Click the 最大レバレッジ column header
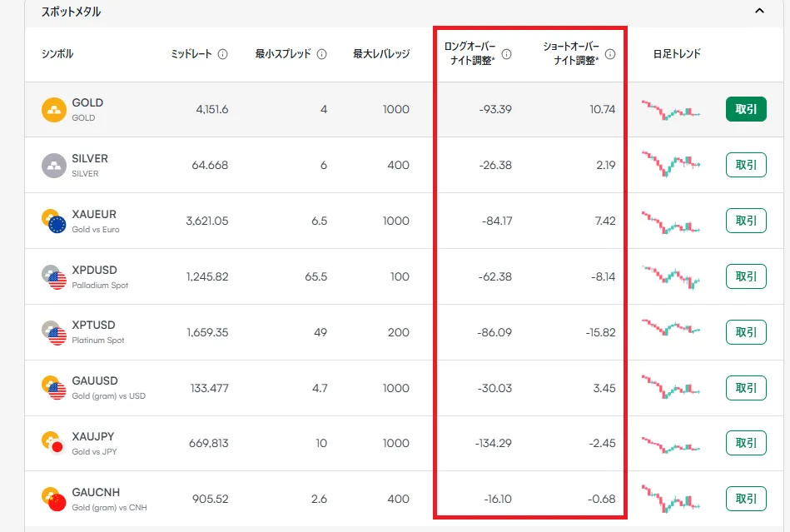Screen dimensions: 790x532 (381, 53)
